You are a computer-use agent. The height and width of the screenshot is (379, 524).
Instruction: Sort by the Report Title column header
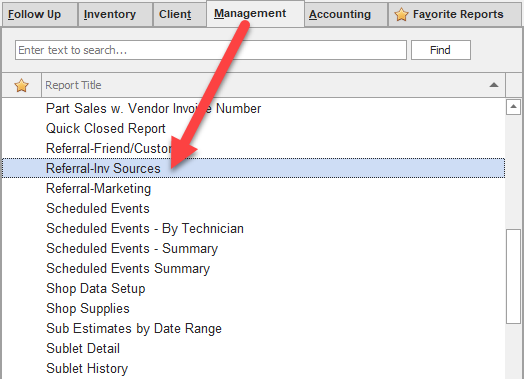(273, 85)
